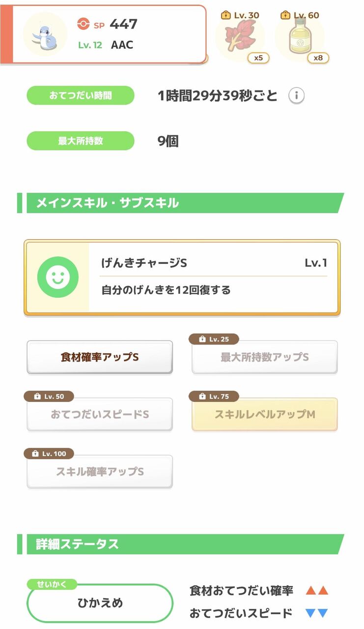Screen dimensions: 364x629
Task: Open locked おてつだいスピードS sub skill
Action: click(100, 415)
